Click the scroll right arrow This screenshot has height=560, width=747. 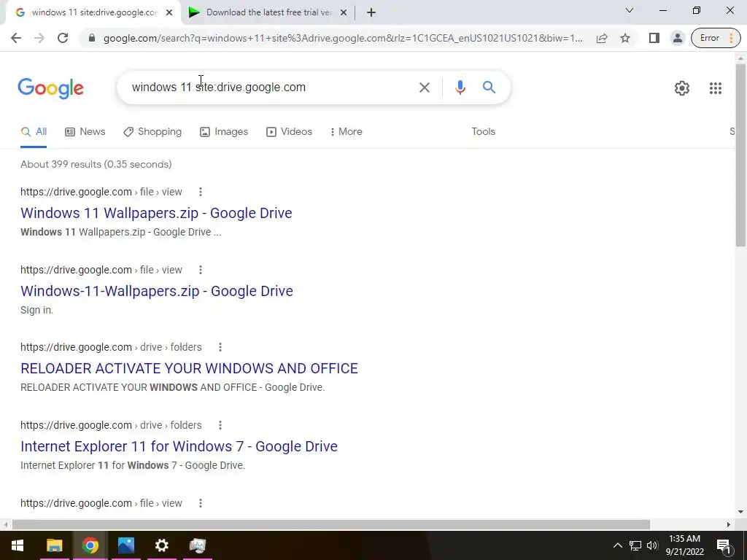[x=729, y=524]
